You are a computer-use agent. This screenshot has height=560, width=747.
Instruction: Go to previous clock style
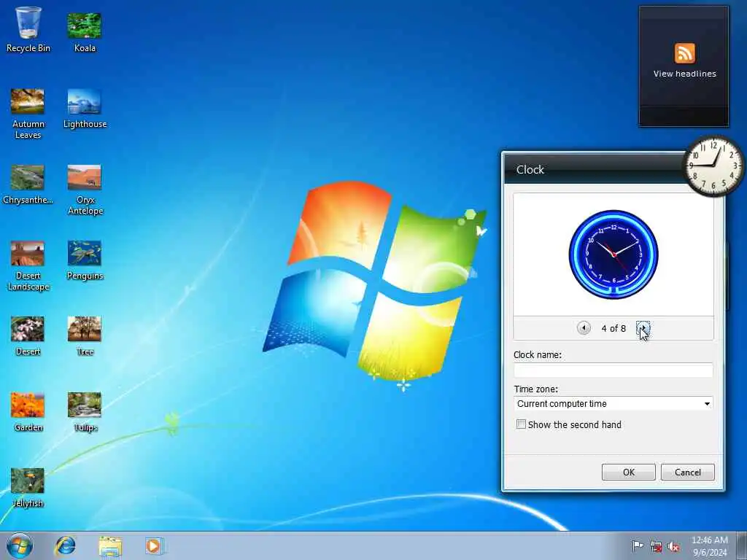point(584,327)
